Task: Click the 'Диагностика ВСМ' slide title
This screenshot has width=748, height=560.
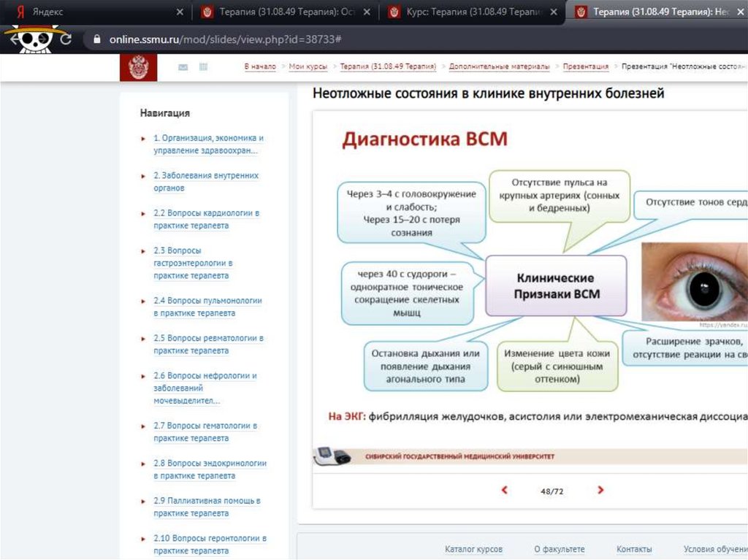Action: tap(425, 139)
